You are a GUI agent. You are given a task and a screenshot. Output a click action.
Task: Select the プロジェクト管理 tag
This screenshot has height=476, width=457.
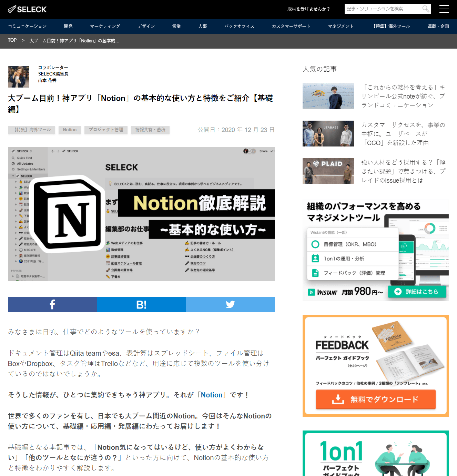tap(106, 130)
